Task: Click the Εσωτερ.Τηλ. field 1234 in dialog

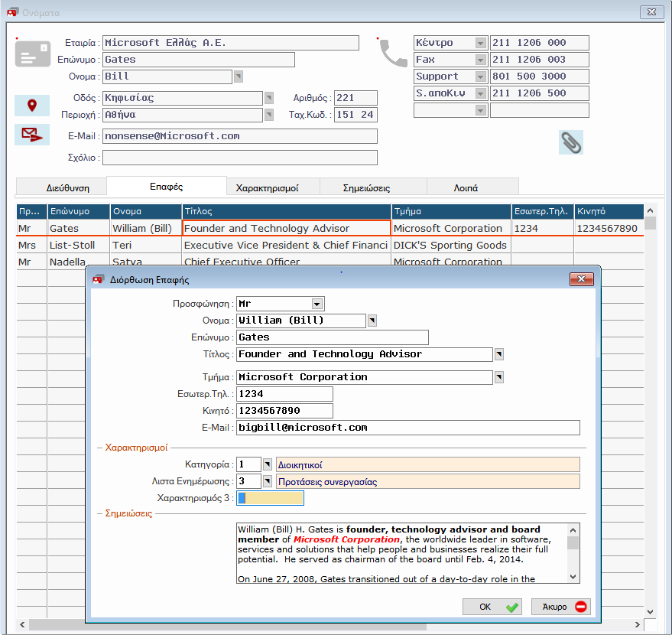Action: [x=284, y=394]
